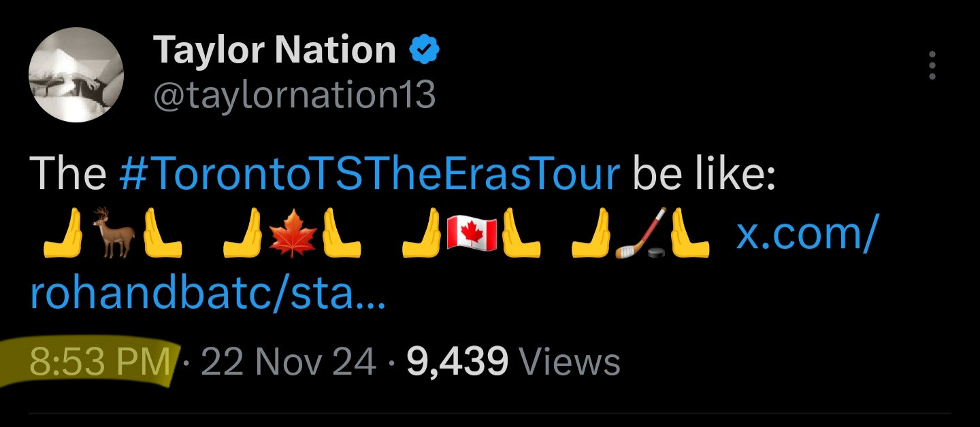Click the hand emoji left of the deer

point(64,233)
